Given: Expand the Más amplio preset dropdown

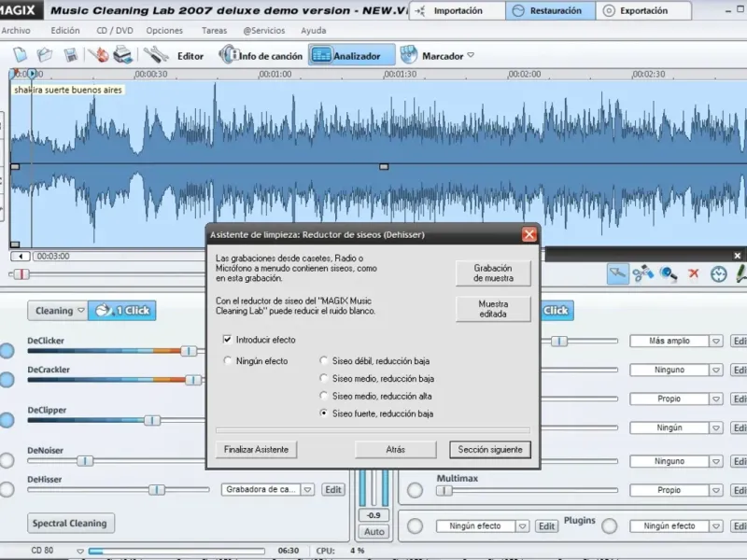Looking at the screenshot, I should tap(715, 341).
